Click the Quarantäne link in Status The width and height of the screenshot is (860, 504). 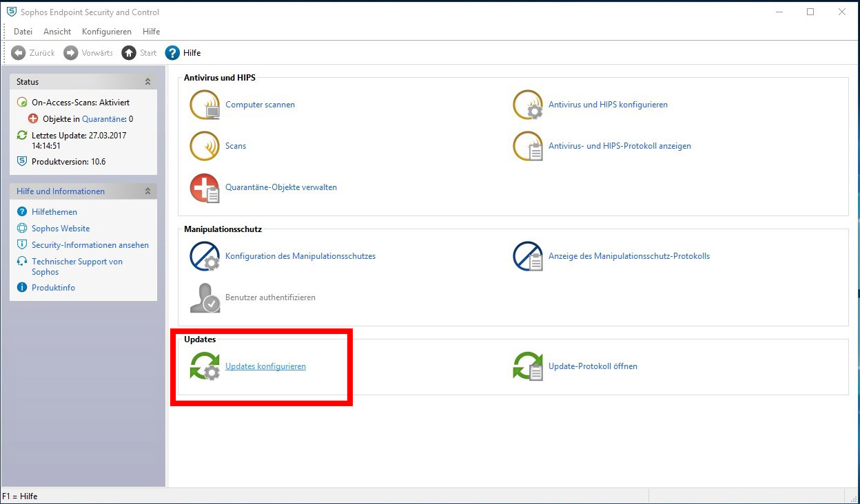tap(103, 119)
